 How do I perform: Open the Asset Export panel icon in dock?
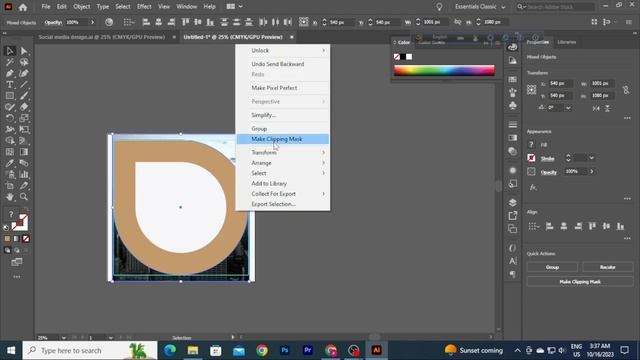tap(513, 216)
